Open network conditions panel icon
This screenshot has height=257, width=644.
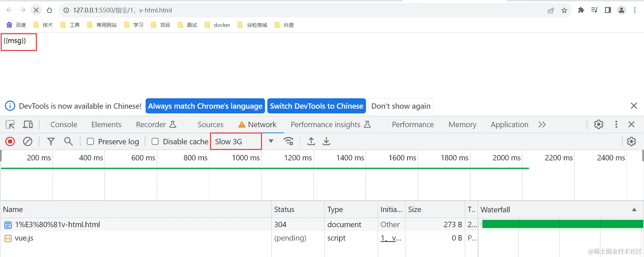coord(288,142)
